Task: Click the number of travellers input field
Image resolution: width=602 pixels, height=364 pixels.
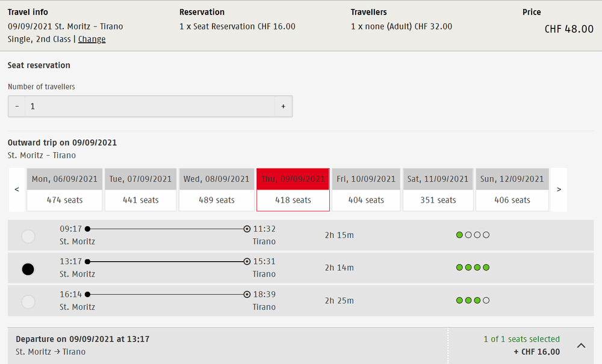Action: [150, 106]
